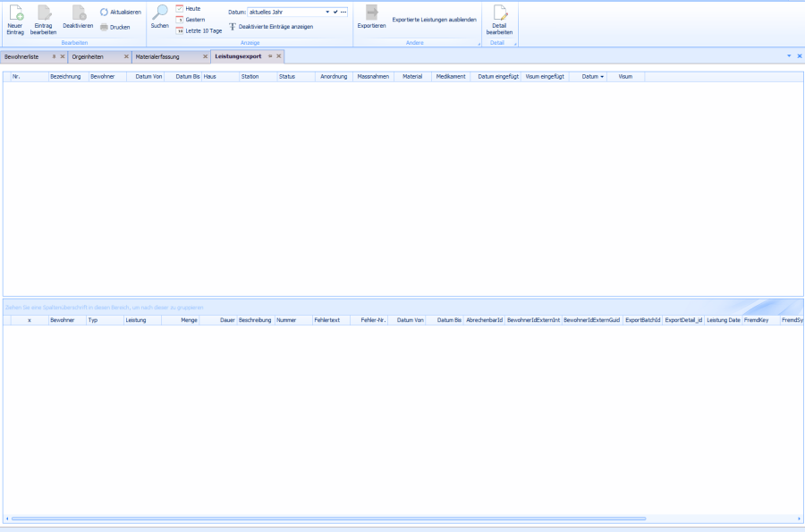Pin the Leistungsexport tab
Viewport: 805px width, 532px height.
coord(270,56)
